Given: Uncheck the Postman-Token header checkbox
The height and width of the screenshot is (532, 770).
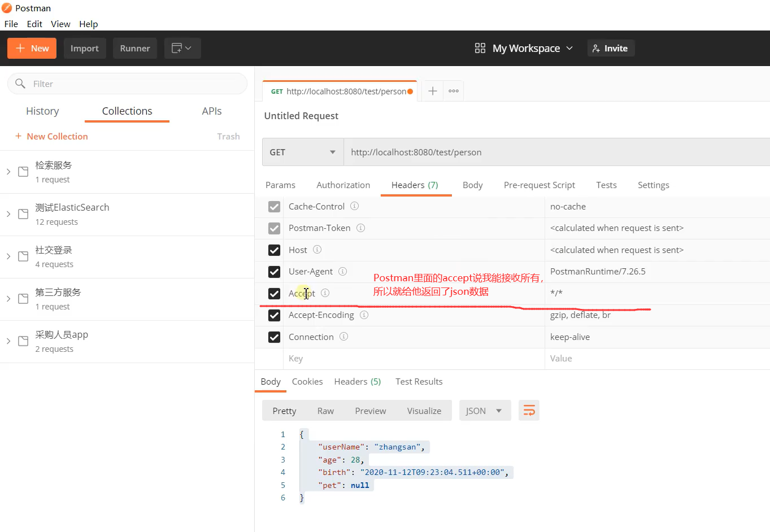Looking at the screenshot, I should pos(274,228).
